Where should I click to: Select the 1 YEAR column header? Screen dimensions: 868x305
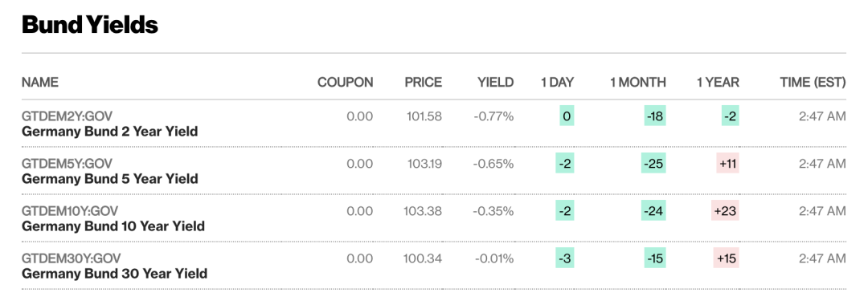click(x=718, y=83)
